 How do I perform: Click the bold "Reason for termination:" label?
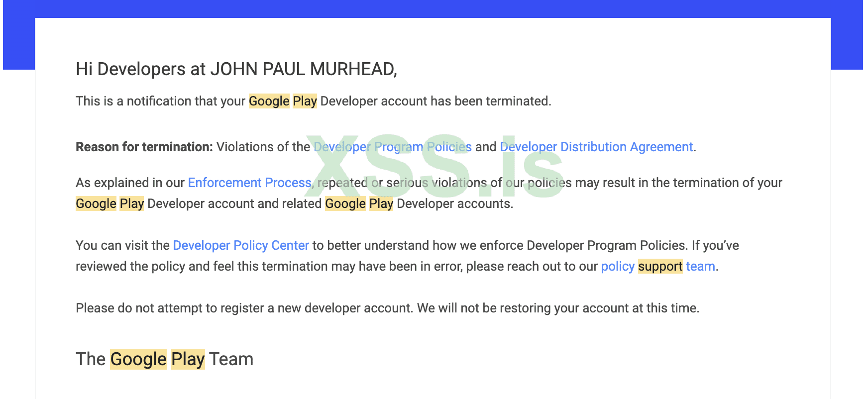tap(144, 147)
